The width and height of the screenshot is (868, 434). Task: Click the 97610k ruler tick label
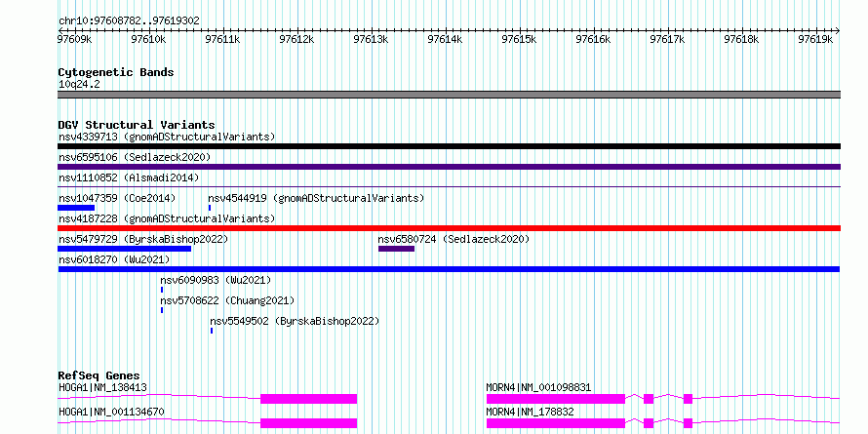click(x=148, y=39)
